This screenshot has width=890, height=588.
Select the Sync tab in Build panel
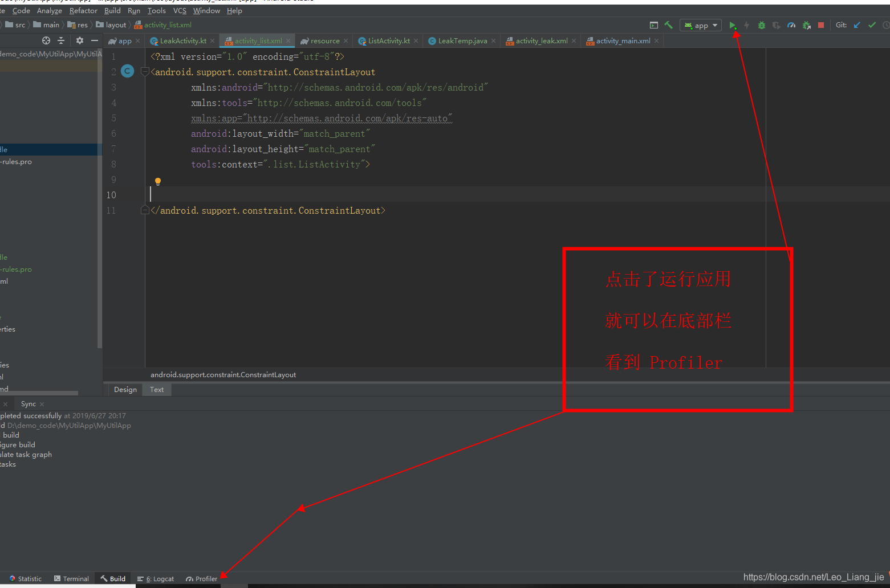28,404
